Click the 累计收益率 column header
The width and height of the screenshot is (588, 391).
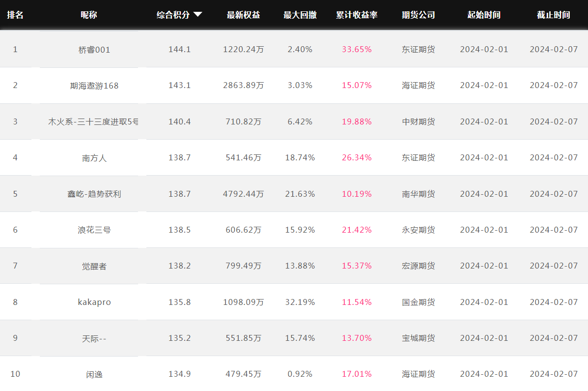[357, 15]
